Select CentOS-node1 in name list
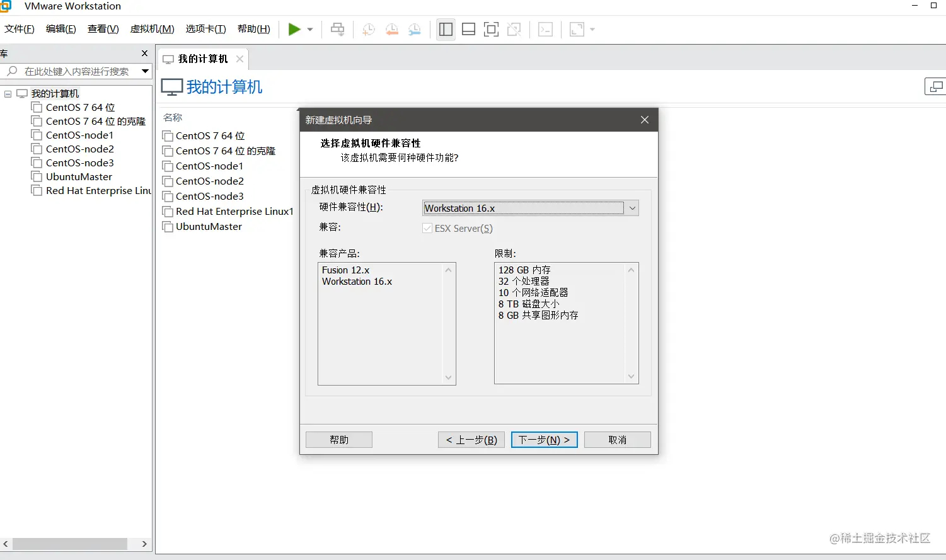The height and width of the screenshot is (560, 946). pyautogui.click(x=209, y=166)
